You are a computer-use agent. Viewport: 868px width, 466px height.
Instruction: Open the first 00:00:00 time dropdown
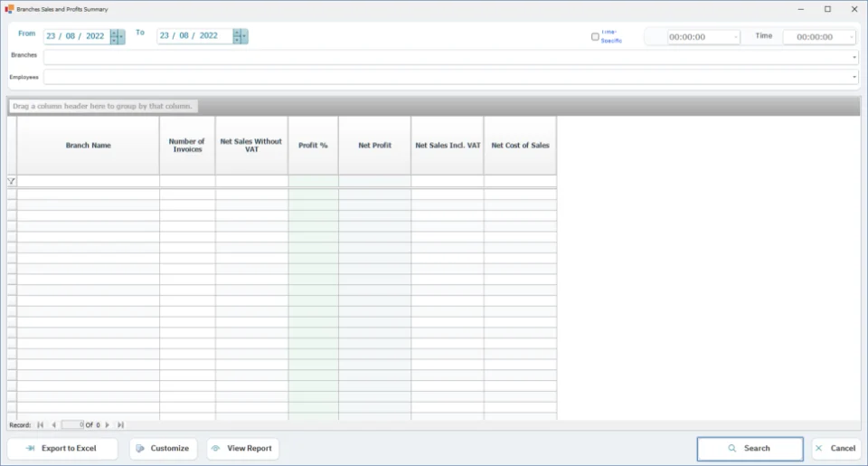pos(735,37)
